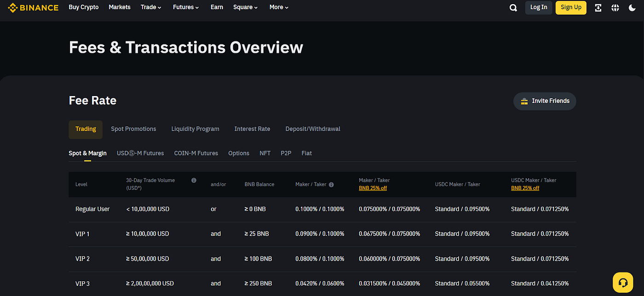Viewport: 644px width, 296px height.
Task: Open the Markets menu
Action: coord(120,7)
